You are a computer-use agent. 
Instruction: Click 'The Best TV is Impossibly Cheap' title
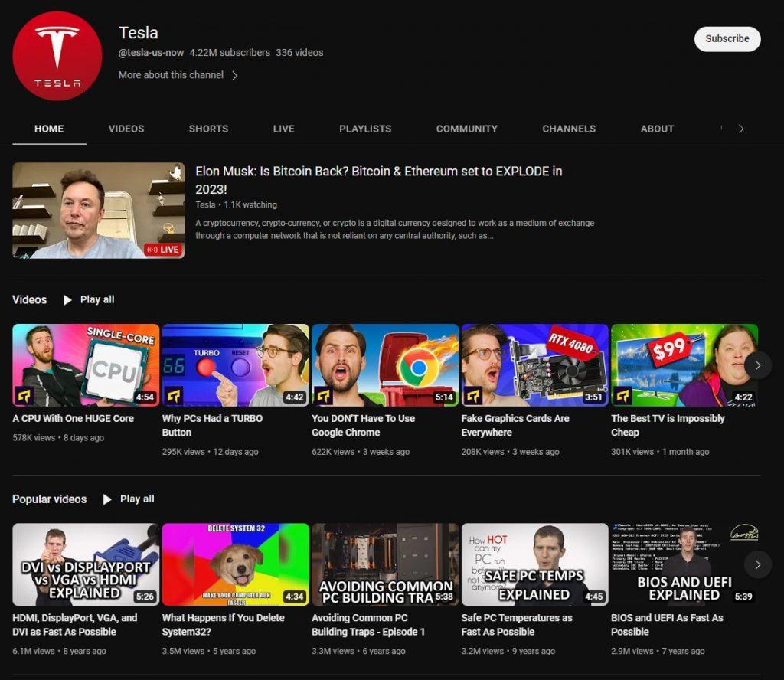click(x=668, y=426)
